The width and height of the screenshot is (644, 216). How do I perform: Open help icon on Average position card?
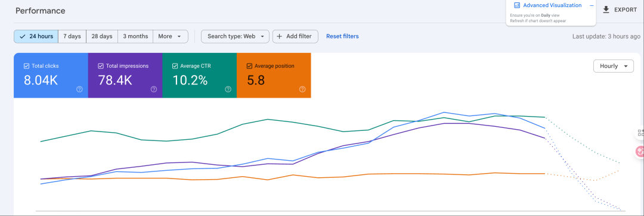point(303,89)
